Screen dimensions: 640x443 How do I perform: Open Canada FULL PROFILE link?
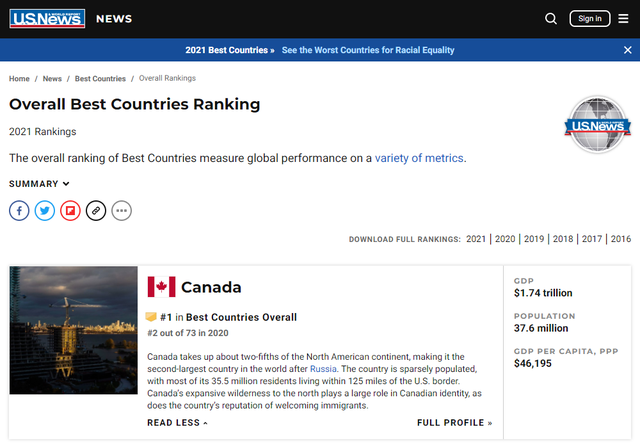point(454,423)
